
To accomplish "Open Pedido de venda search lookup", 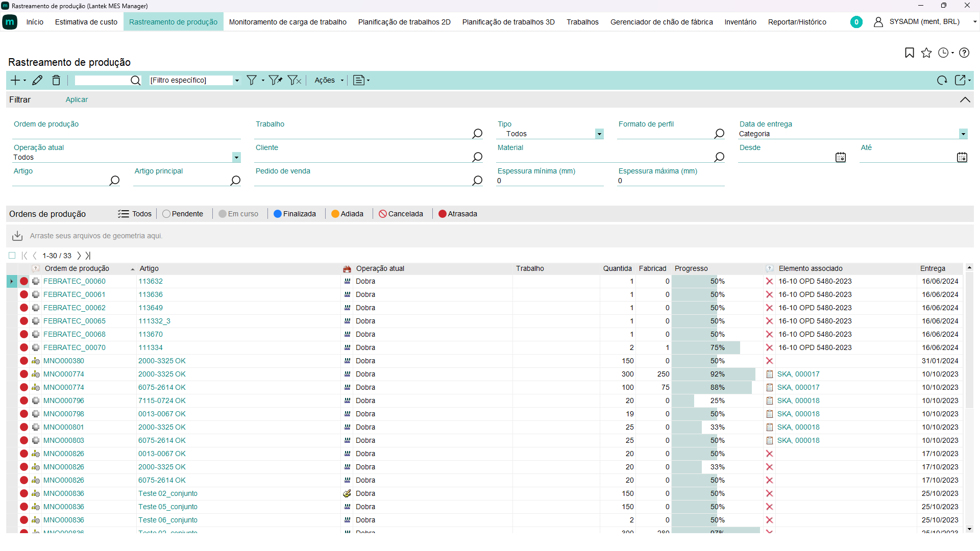I will (477, 181).
